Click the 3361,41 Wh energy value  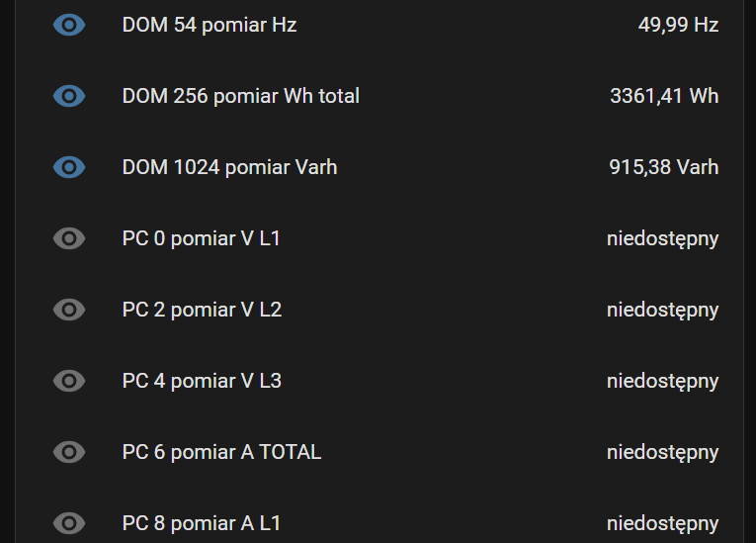click(664, 96)
